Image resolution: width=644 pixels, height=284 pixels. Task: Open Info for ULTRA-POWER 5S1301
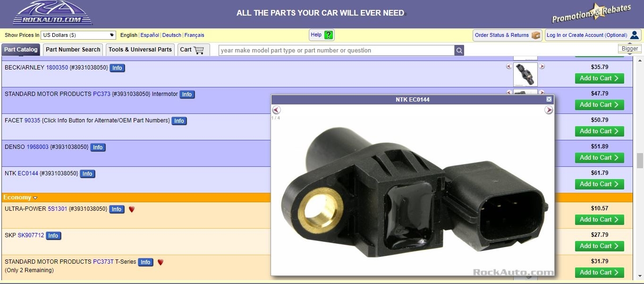[117, 209]
